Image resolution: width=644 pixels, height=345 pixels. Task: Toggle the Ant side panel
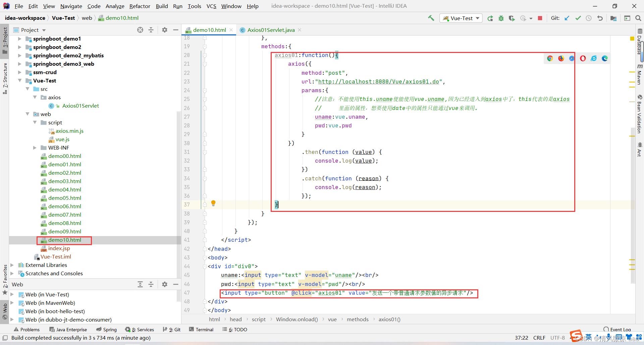[x=640, y=150]
